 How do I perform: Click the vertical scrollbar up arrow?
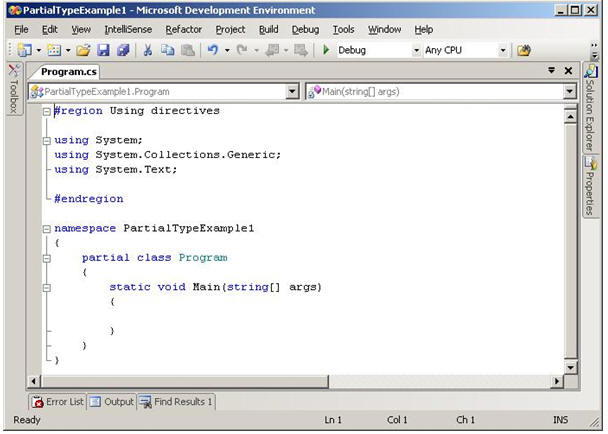point(570,116)
